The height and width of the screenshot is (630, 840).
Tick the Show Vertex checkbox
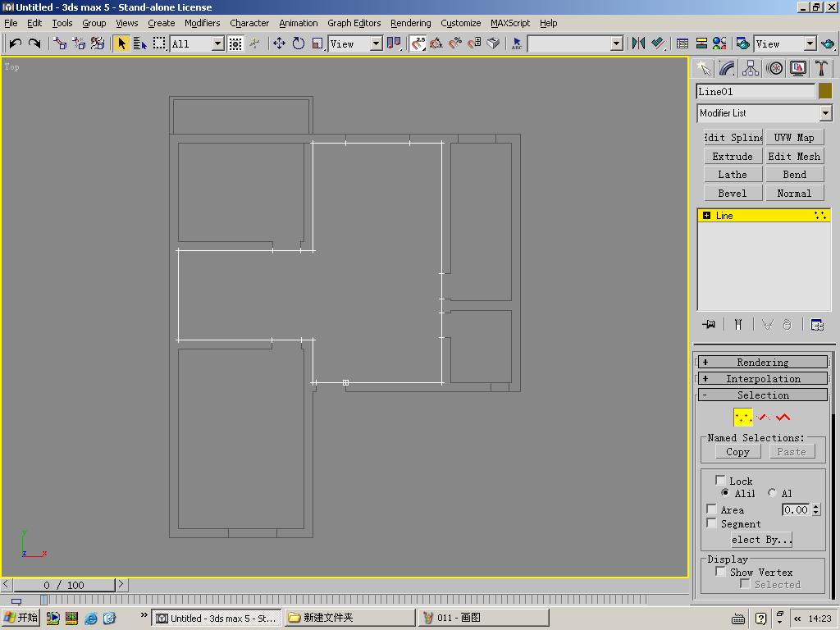pyautogui.click(x=720, y=572)
